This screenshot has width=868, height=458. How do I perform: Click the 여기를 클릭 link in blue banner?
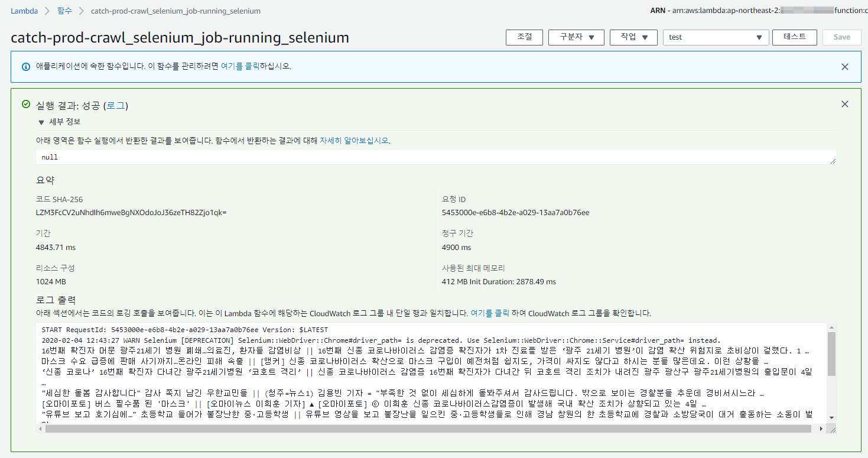point(240,66)
